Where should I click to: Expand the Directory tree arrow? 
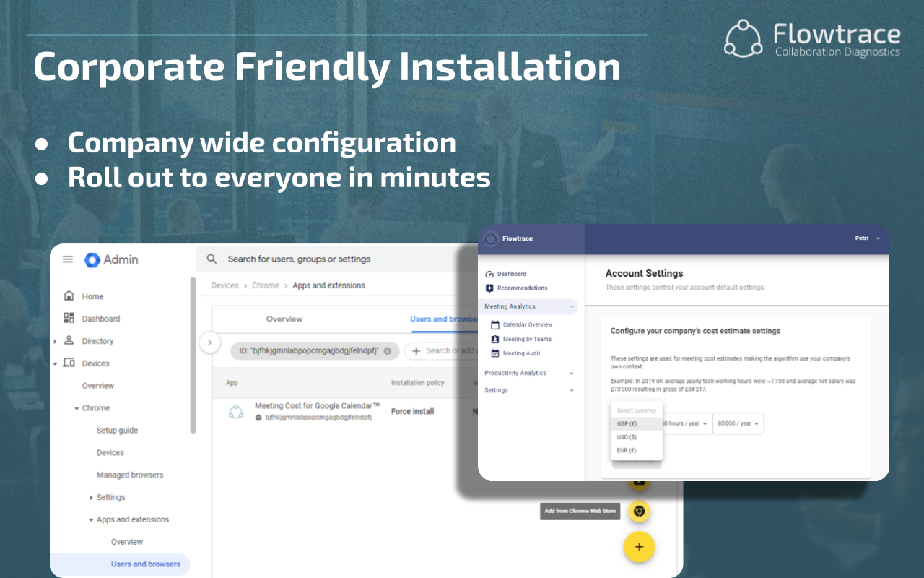(55, 342)
